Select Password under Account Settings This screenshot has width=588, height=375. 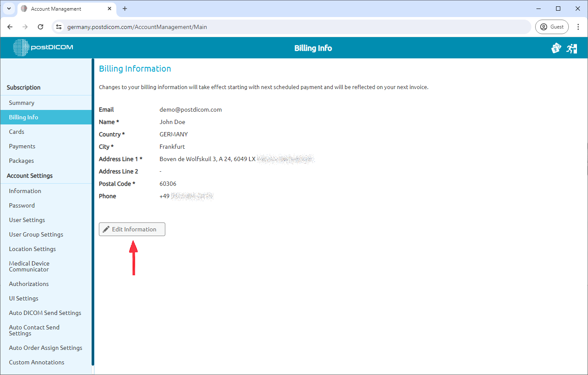point(22,205)
